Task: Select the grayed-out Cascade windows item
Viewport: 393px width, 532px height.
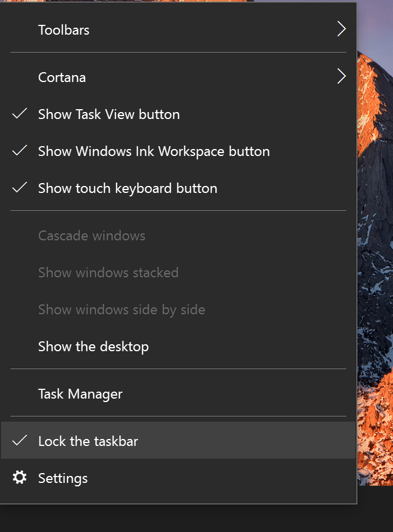Action: tap(91, 235)
